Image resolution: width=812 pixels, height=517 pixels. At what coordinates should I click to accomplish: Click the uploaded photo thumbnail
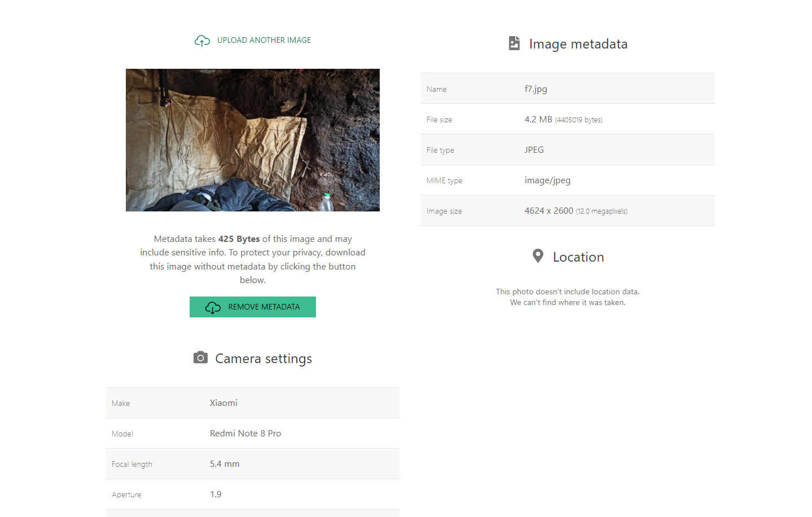coord(253,140)
